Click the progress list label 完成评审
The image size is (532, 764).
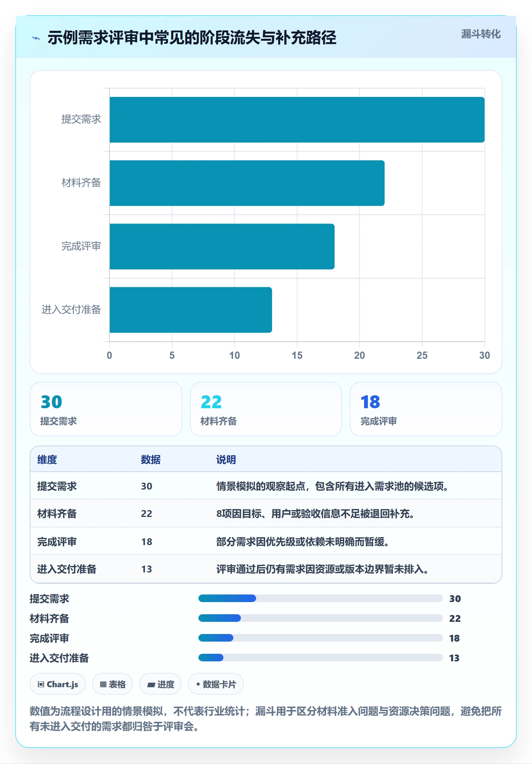(x=49, y=638)
